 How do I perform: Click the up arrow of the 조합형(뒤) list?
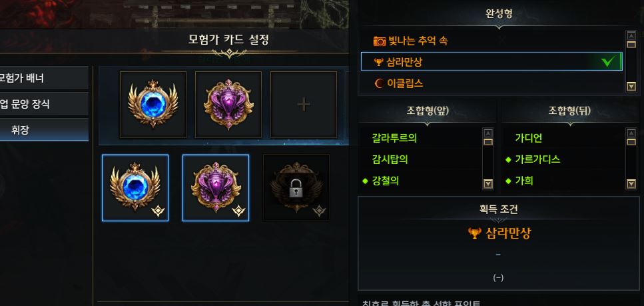click(631, 133)
